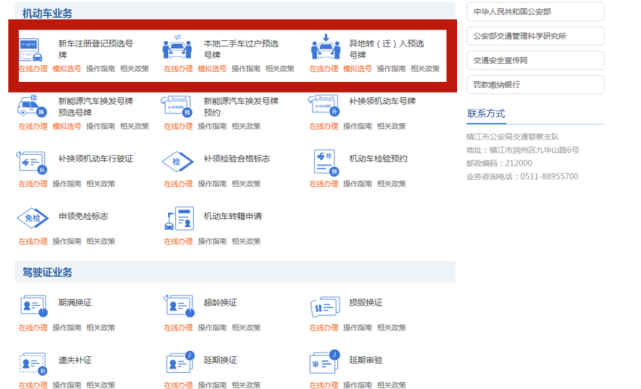Click the 新车注册登记预选号牌 icon
The width and height of the screenshot is (641, 389).
click(x=31, y=49)
